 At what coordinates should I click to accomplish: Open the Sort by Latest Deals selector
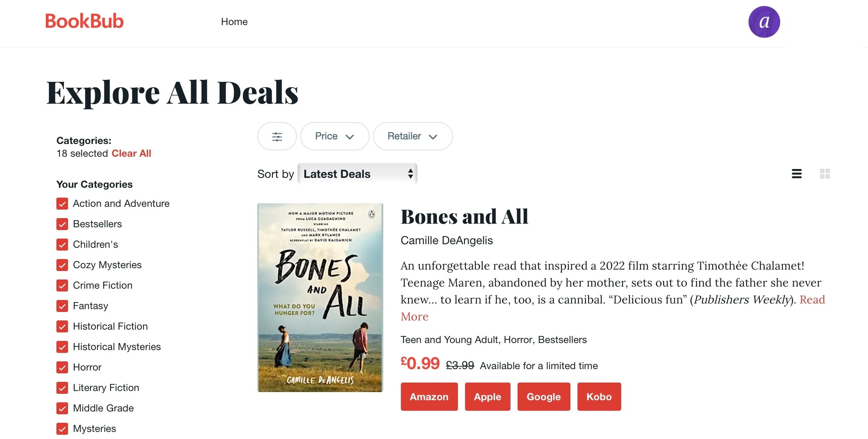coord(357,174)
